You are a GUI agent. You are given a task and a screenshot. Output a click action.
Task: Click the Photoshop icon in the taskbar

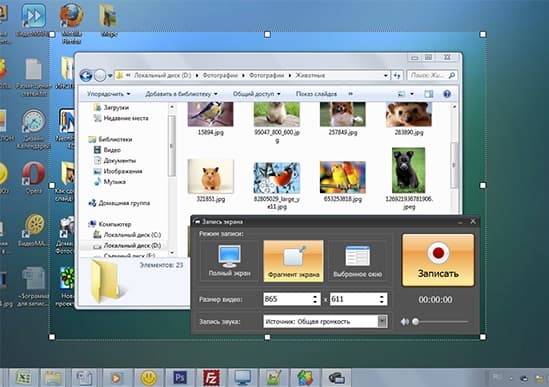[x=180, y=378]
